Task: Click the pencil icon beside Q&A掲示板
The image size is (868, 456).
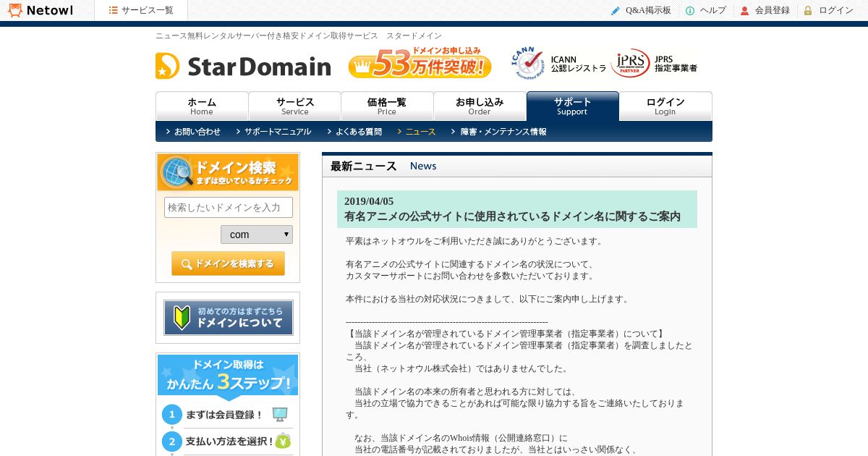Action: 616,10
